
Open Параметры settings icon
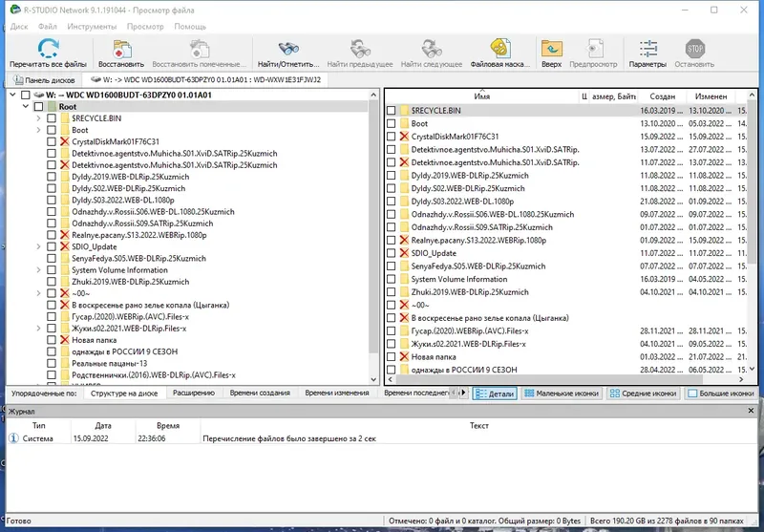point(647,49)
